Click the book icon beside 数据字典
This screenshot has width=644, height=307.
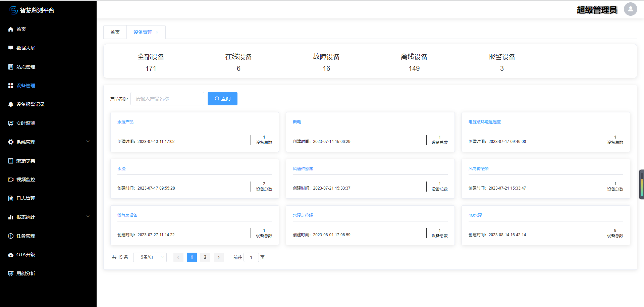11,161
